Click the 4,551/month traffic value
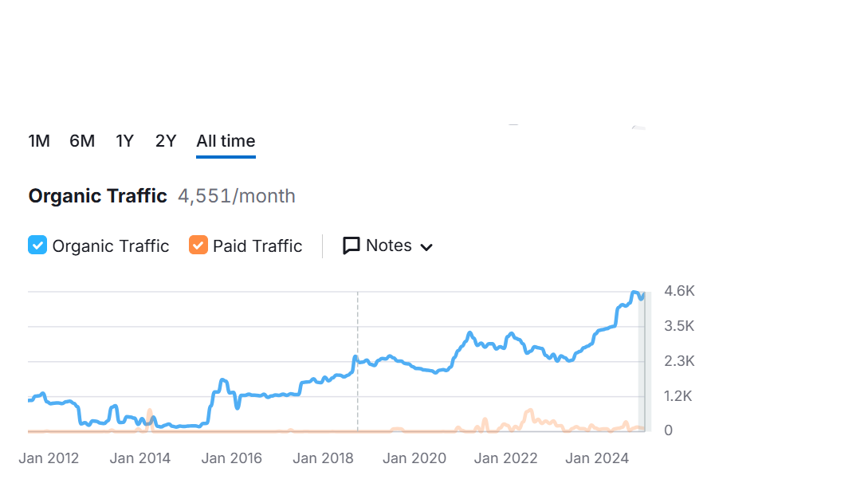The image size is (868, 499). (x=237, y=196)
